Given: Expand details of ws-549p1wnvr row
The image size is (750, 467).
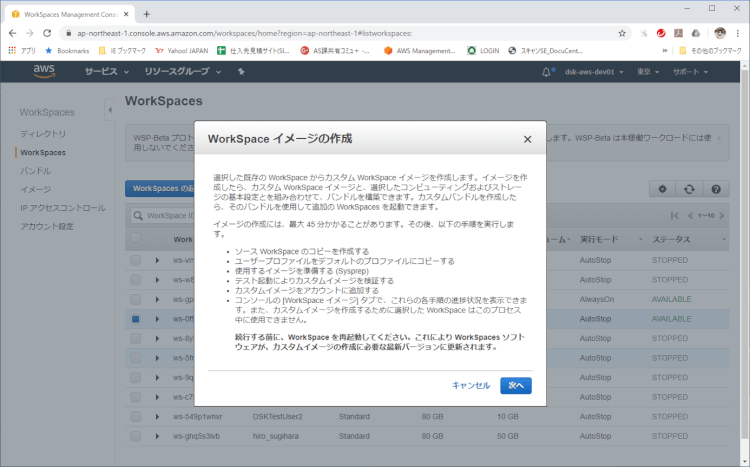Looking at the screenshot, I should [x=157, y=415].
